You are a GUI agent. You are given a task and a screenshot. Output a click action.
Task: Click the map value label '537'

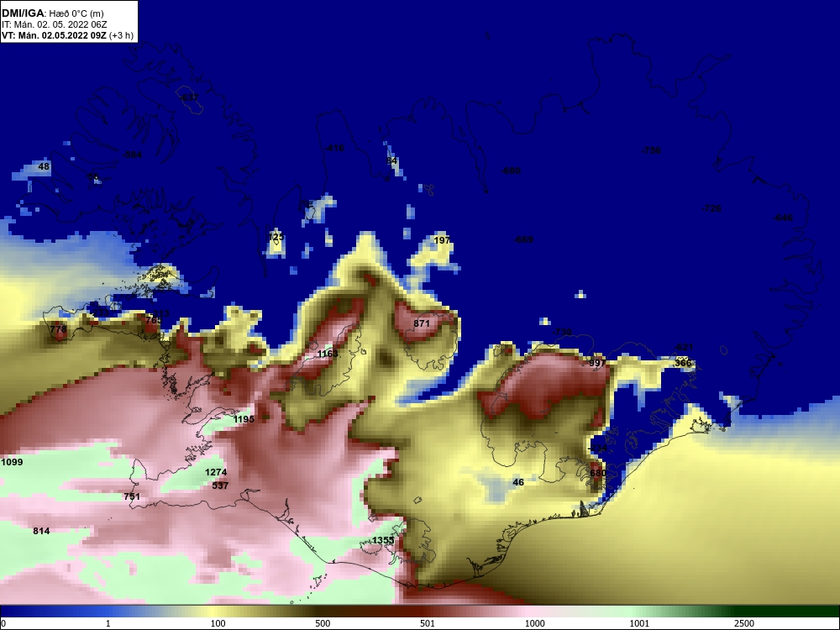(x=220, y=486)
